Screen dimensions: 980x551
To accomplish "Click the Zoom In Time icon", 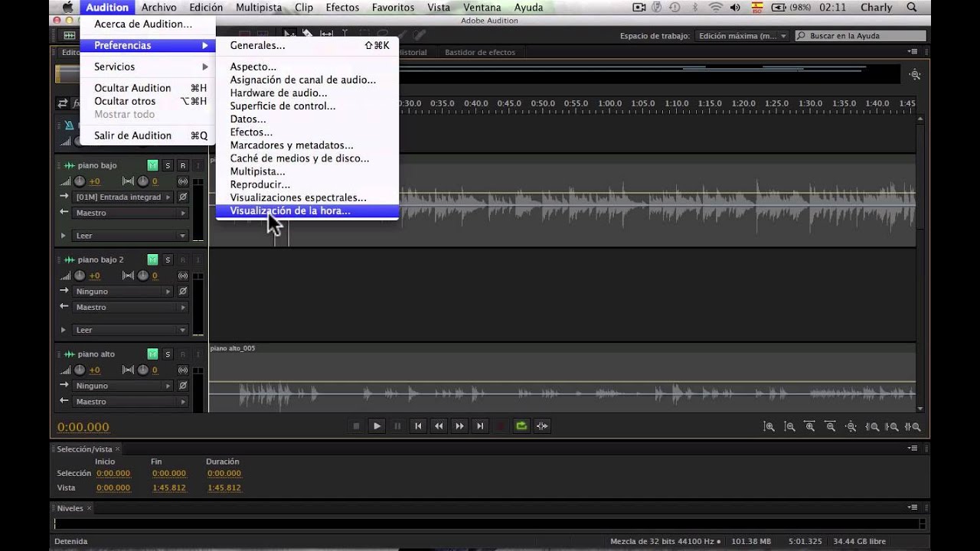I will click(809, 427).
